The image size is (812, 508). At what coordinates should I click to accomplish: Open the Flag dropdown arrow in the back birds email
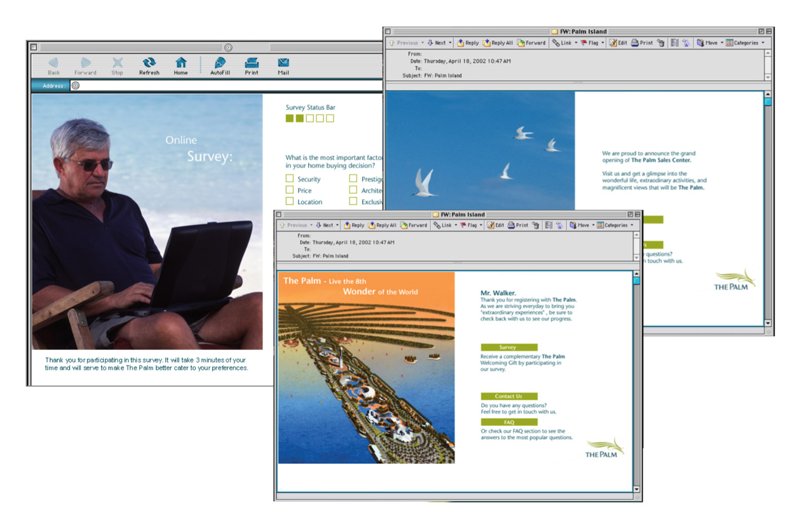point(603,43)
